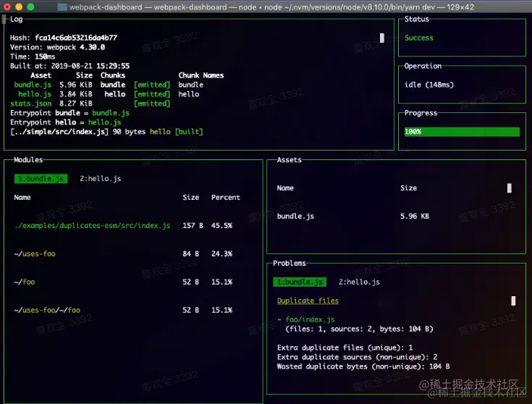This screenshot has width=532, height=404.
Task: Click the Problems panel scrollbar thumb
Action: (x=513, y=300)
